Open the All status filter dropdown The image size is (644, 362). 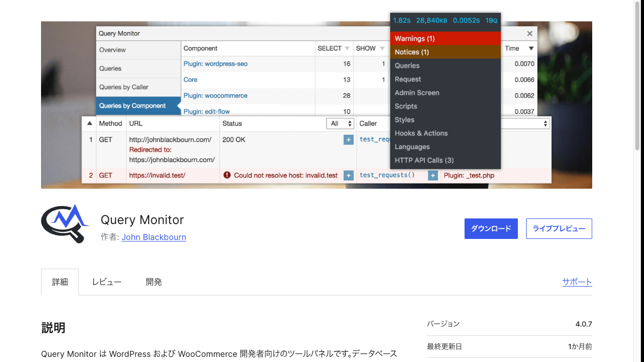[x=340, y=124]
